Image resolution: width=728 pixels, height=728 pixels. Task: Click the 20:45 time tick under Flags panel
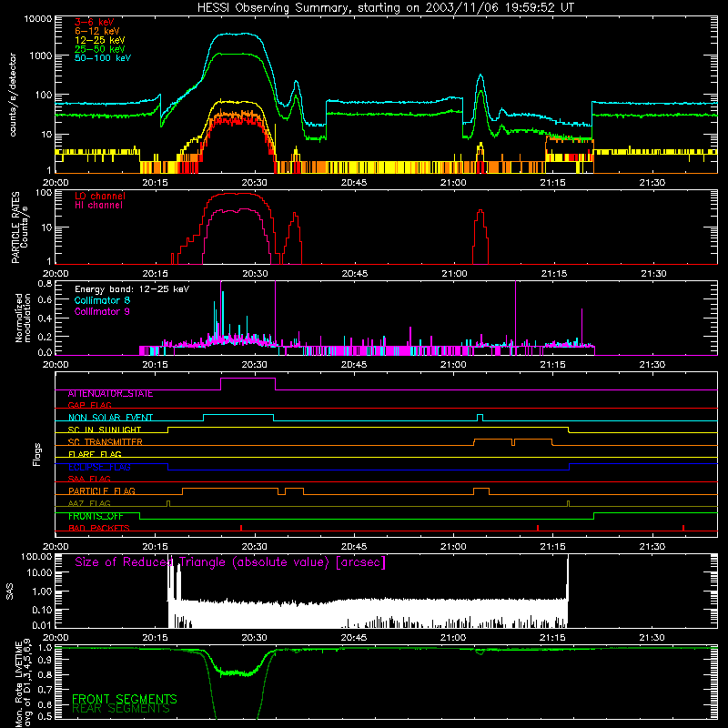pyautogui.click(x=354, y=547)
